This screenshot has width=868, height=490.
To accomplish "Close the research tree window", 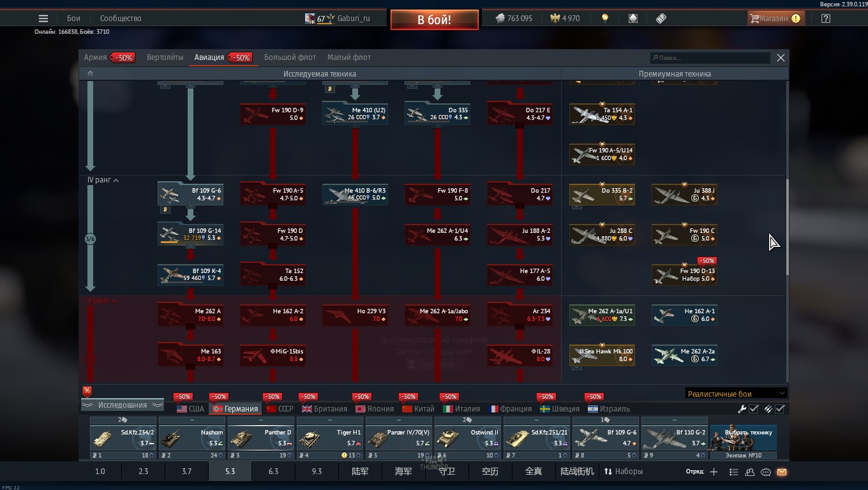I will pyautogui.click(x=781, y=58).
